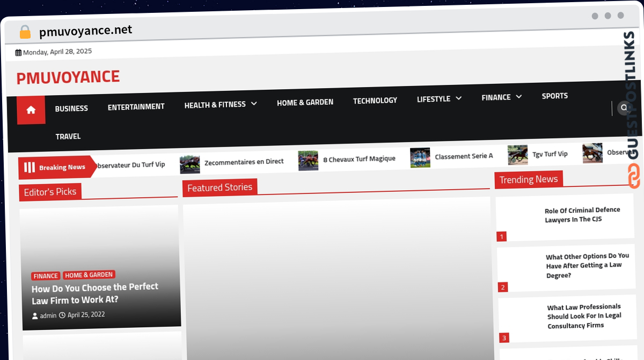Click the PMUVOYANCE site title

tap(68, 77)
